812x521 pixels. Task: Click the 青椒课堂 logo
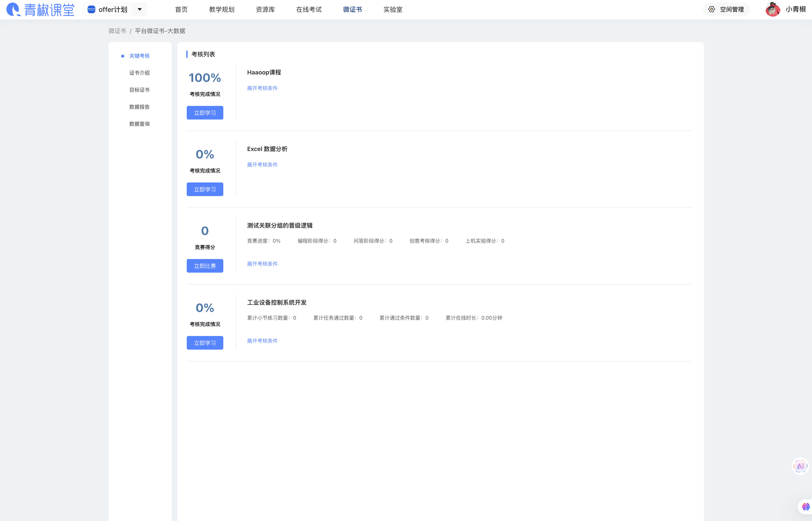tap(40, 10)
